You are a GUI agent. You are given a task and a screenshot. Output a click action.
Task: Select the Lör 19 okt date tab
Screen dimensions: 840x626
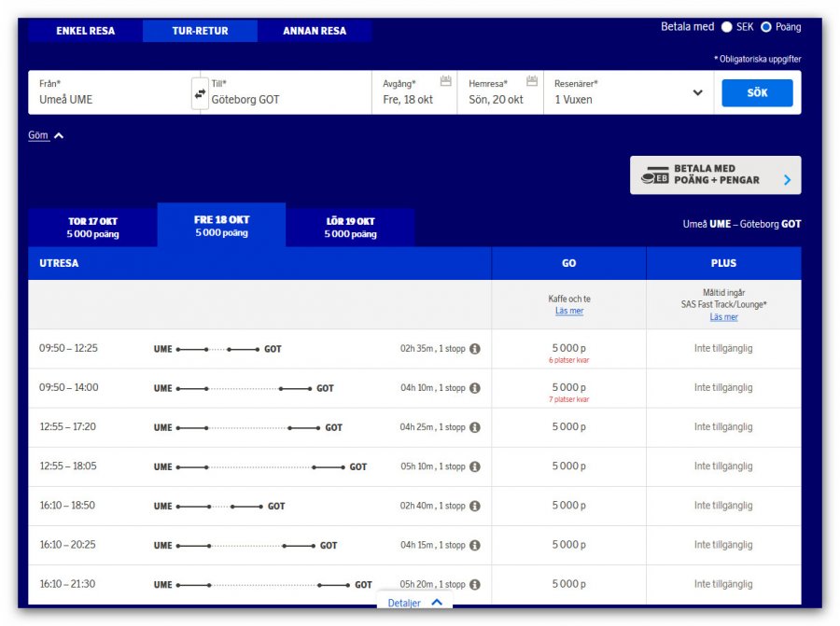[350, 228]
